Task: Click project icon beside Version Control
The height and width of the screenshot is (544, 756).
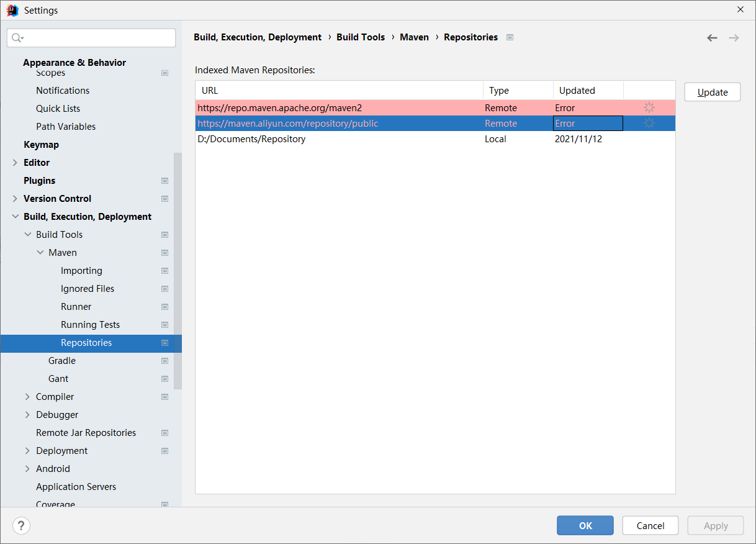Action: [164, 199]
